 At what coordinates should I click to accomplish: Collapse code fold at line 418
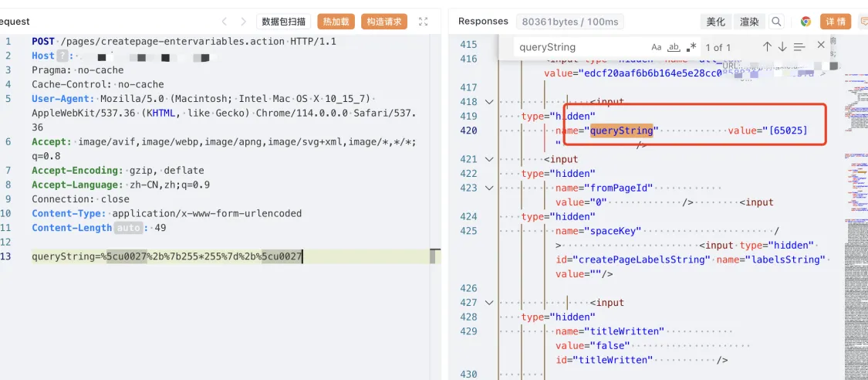click(489, 102)
